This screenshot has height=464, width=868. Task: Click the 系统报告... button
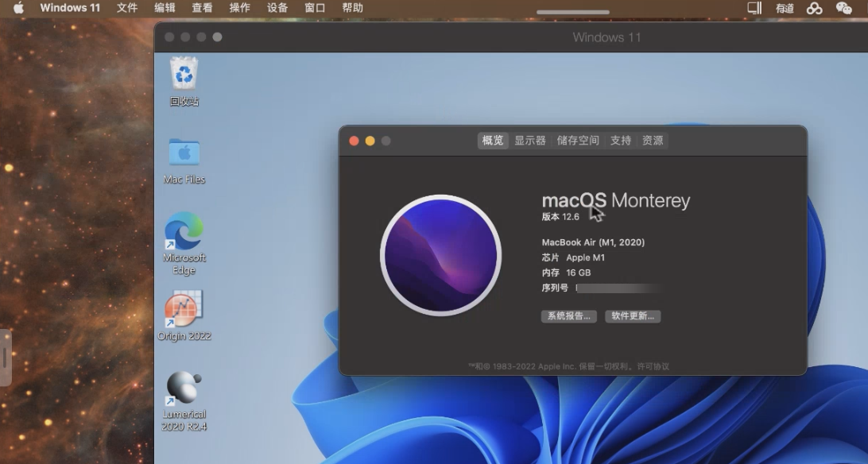pos(569,315)
